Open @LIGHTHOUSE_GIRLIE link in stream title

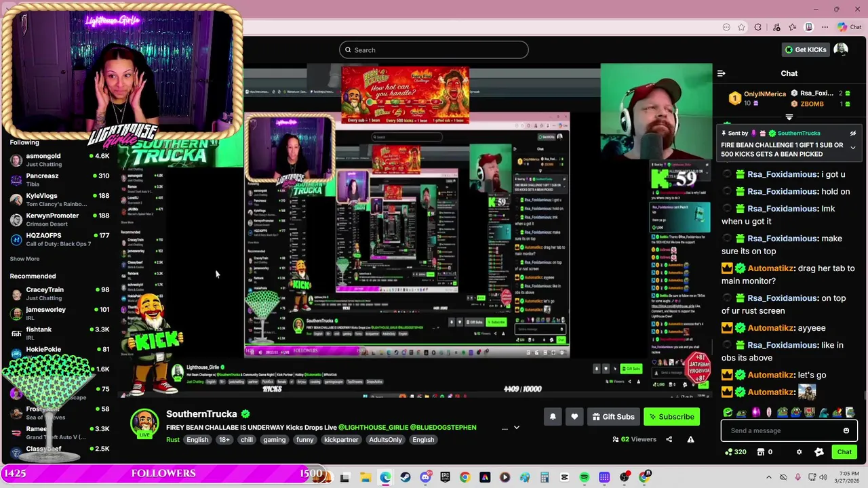tap(373, 428)
